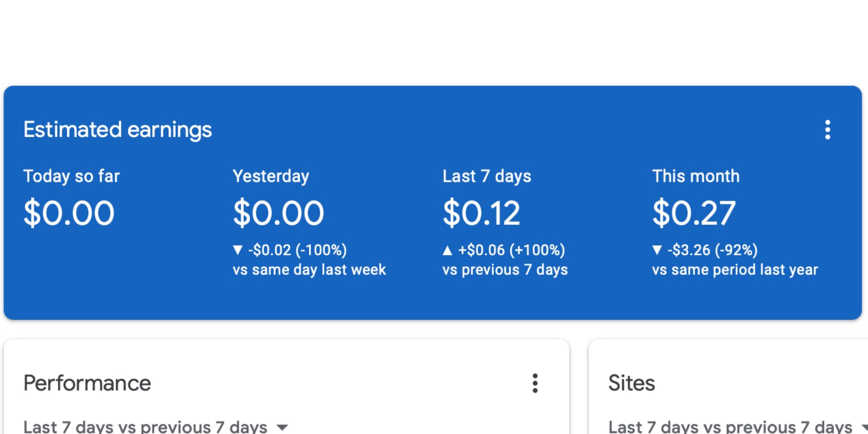The width and height of the screenshot is (868, 434).
Task: Click the Performance section heading
Action: coord(87,383)
